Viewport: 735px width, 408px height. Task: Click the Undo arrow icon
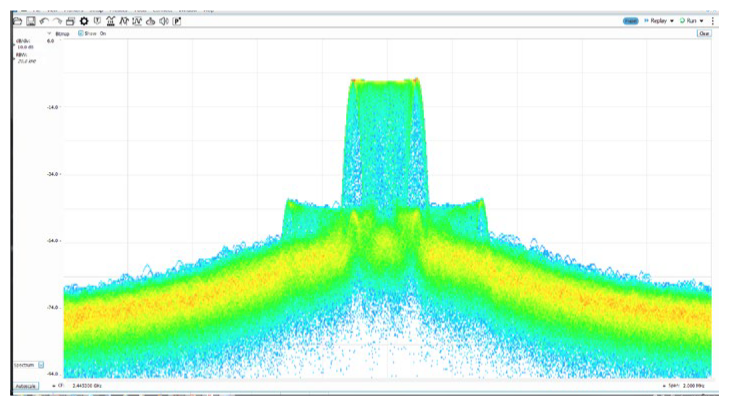tap(44, 21)
